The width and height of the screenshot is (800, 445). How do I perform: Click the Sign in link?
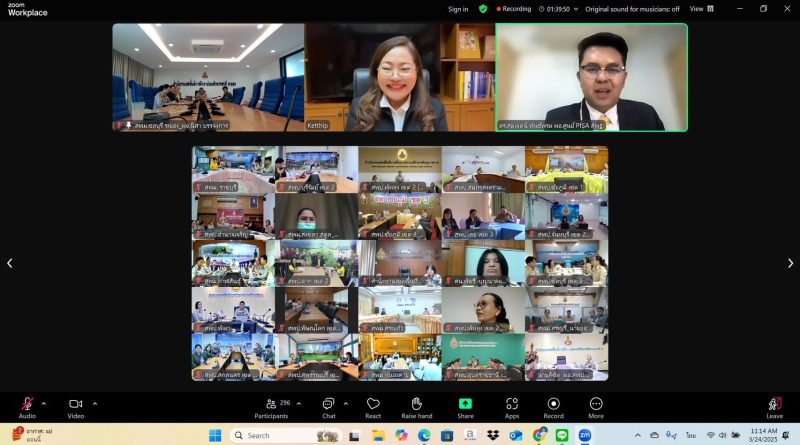[458, 9]
